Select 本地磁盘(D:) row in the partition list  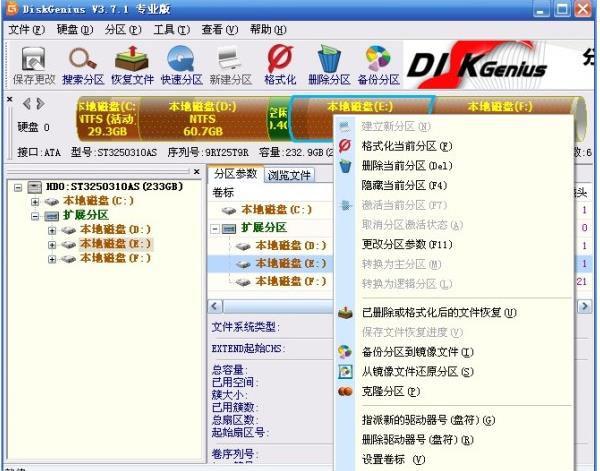[271, 245]
